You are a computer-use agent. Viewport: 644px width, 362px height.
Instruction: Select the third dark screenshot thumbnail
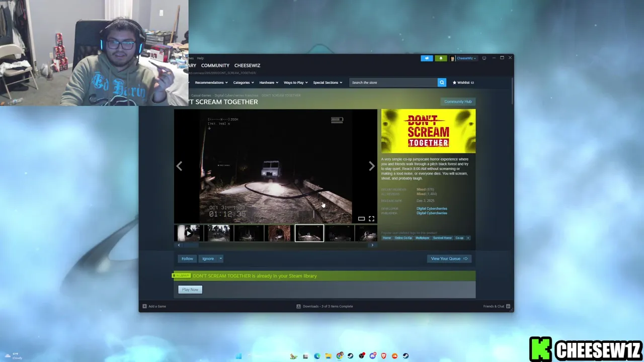click(x=249, y=233)
